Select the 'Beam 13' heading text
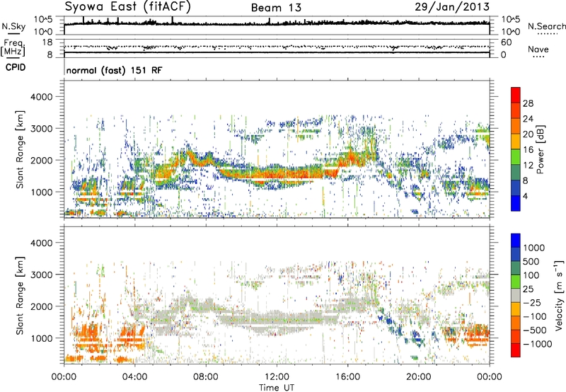This screenshot has height=392, width=566. click(276, 8)
